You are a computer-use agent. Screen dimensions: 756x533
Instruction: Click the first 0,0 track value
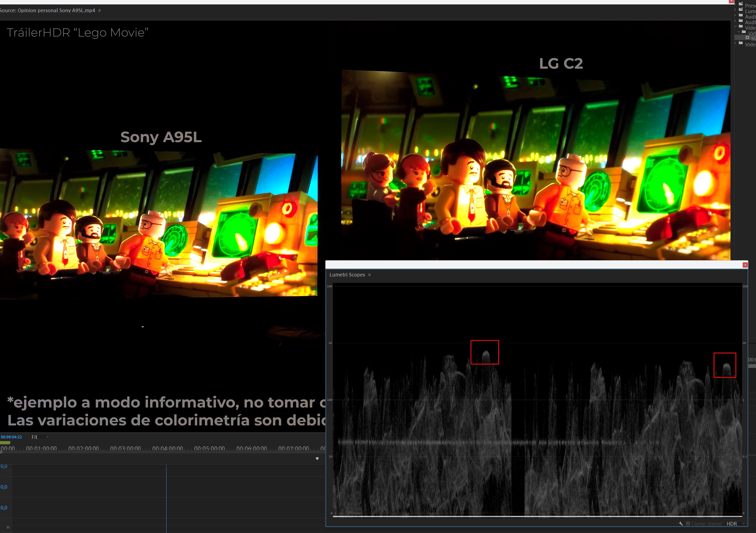click(4, 466)
